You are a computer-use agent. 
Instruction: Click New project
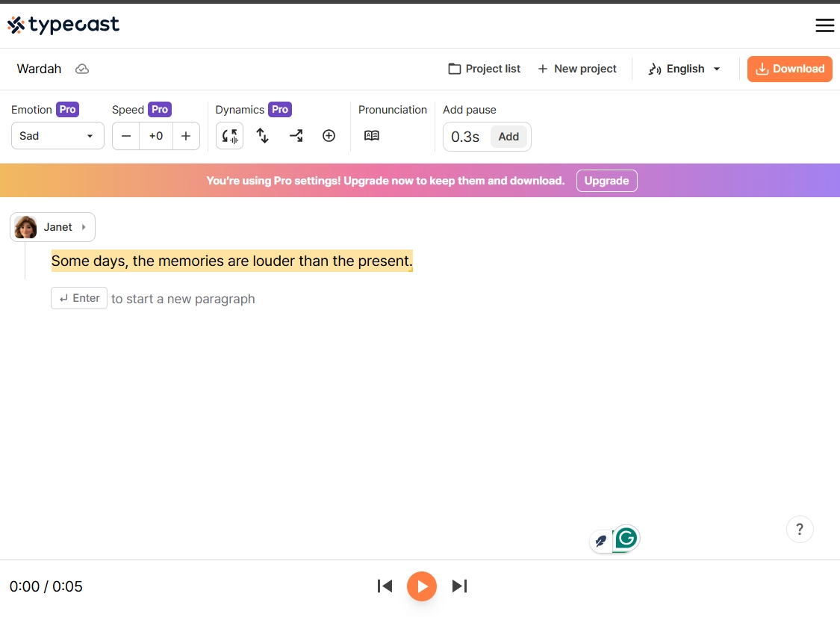click(577, 69)
